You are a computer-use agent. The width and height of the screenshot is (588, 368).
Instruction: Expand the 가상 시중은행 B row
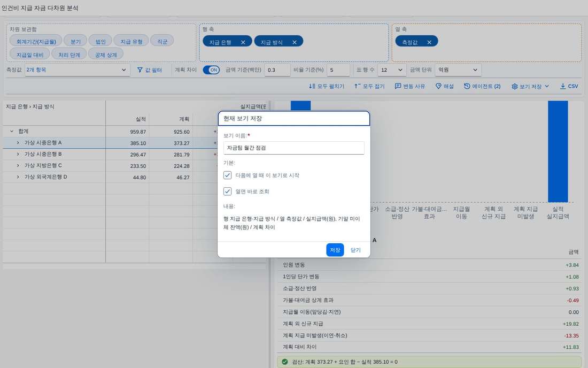click(x=18, y=154)
